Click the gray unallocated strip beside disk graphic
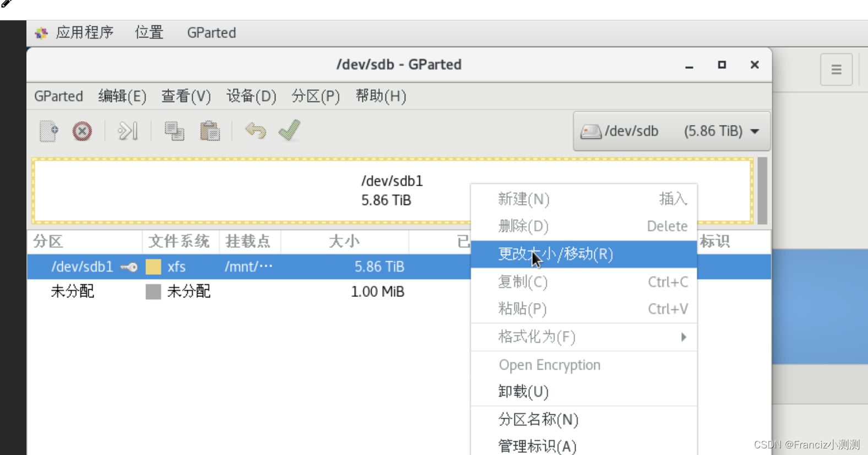 [x=762, y=191]
